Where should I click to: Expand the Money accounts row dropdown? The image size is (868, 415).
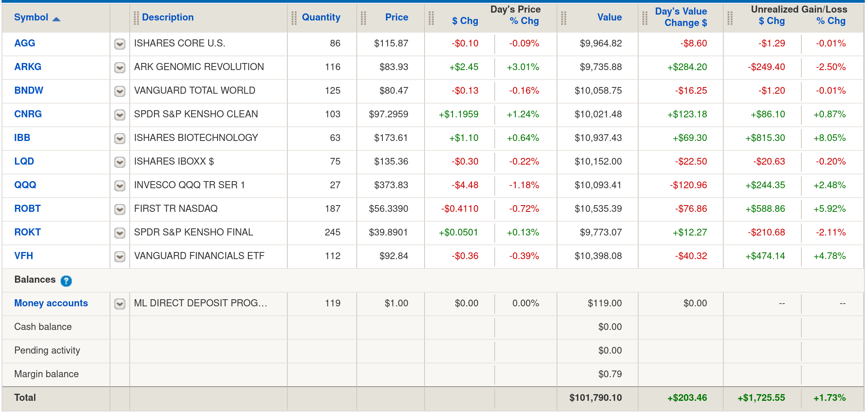(x=120, y=304)
